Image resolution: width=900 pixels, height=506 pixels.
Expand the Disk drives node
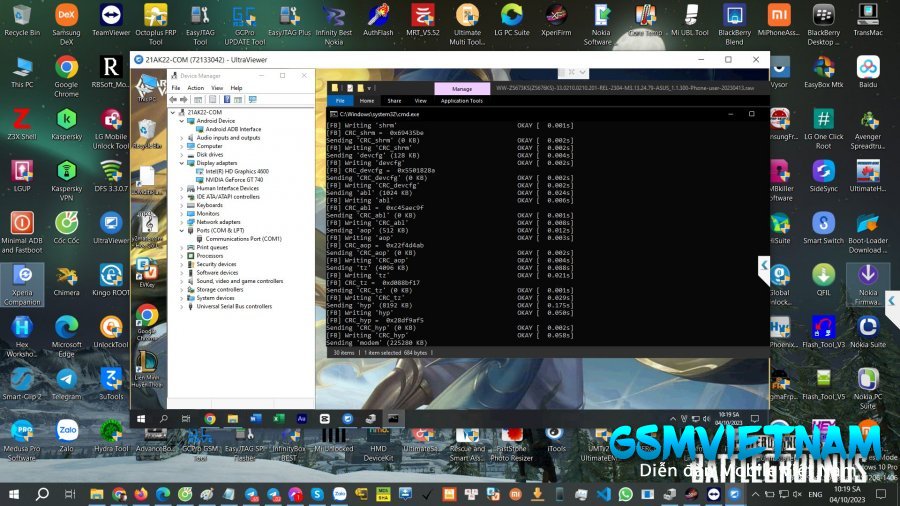tap(182, 154)
